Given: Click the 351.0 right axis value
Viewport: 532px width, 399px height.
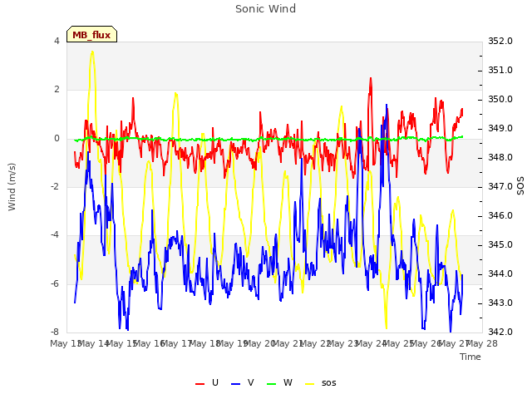Looking at the screenshot, I should pos(500,70).
